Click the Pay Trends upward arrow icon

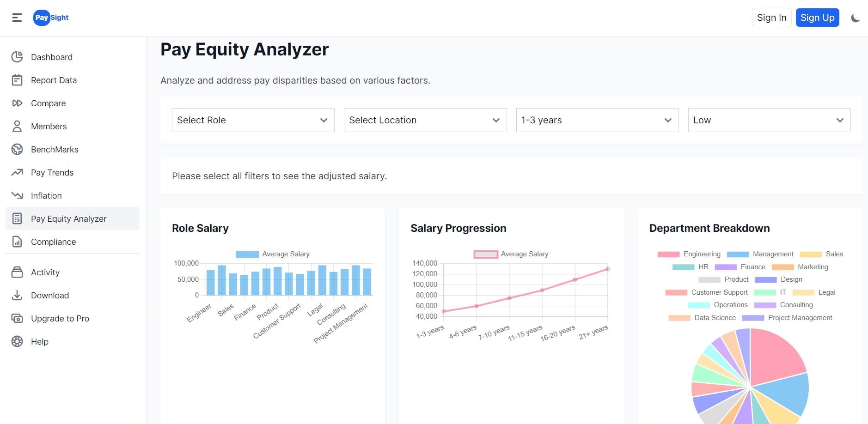click(x=17, y=172)
